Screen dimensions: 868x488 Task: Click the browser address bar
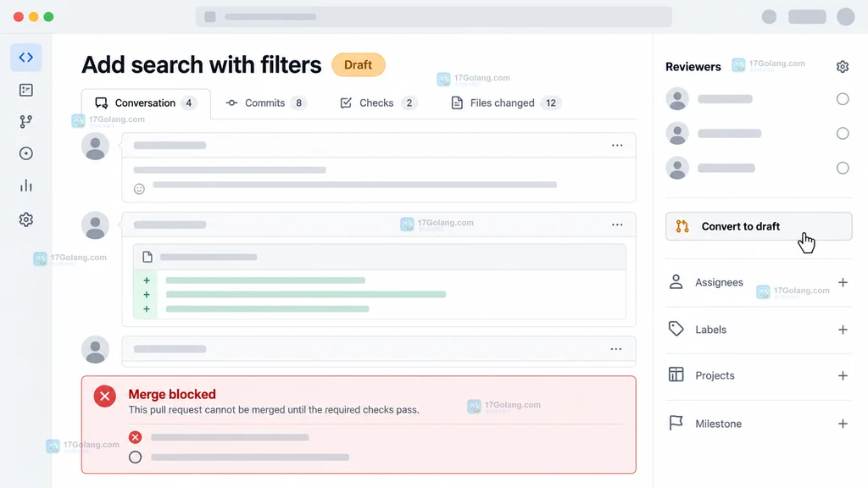433,17
